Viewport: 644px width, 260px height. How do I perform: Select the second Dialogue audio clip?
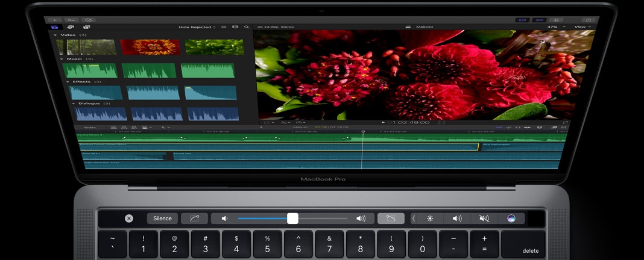pyautogui.click(x=157, y=114)
